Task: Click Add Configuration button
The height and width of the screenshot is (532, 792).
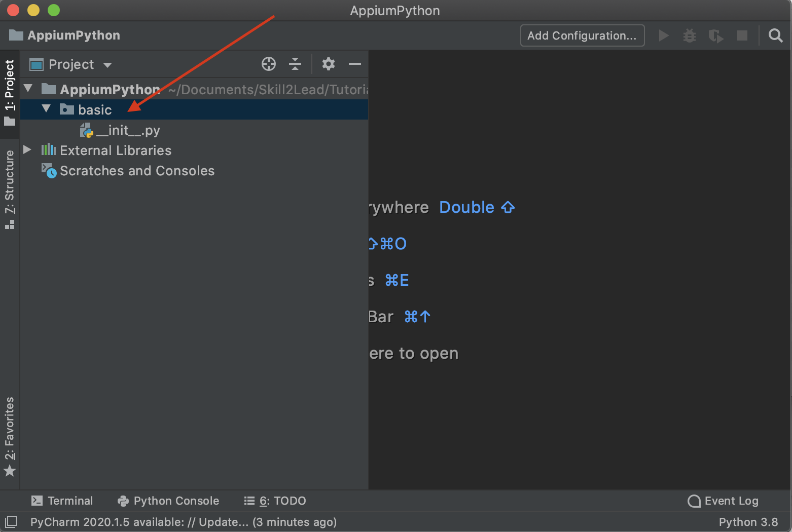Action: click(x=582, y=35)
